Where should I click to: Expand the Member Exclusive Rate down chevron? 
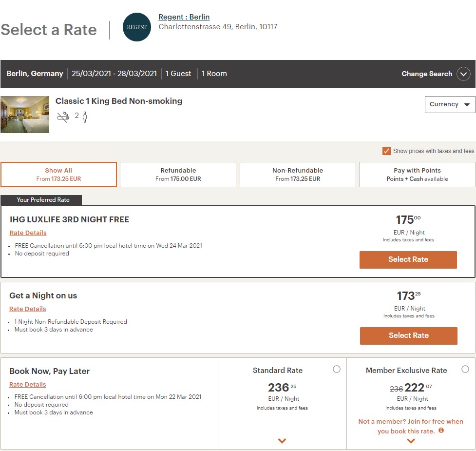411,441
